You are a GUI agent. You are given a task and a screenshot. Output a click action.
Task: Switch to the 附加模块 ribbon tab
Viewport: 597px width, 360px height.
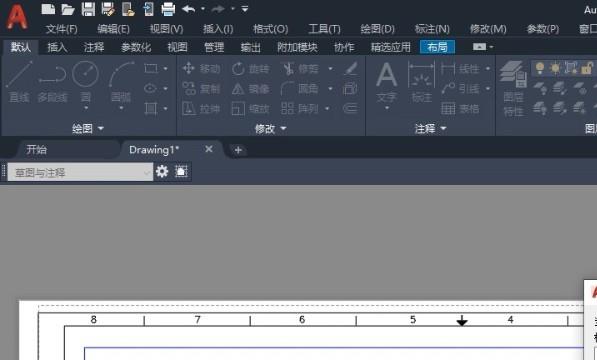[297, 47]
